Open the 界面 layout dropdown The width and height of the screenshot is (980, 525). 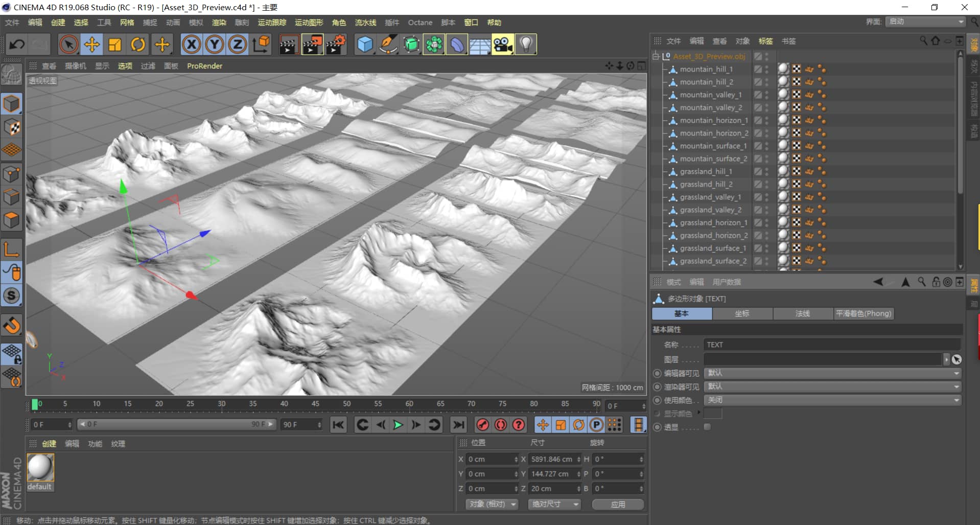tap(925, 21)
